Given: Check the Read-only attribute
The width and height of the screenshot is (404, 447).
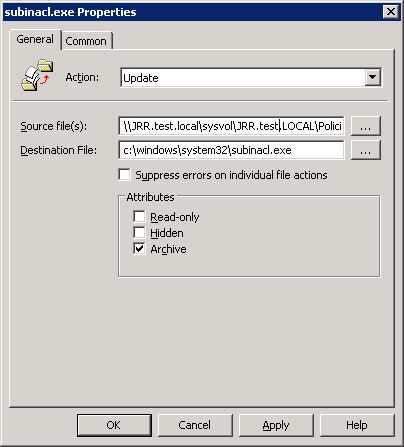Looking at the screenshot, I should 139,216.
